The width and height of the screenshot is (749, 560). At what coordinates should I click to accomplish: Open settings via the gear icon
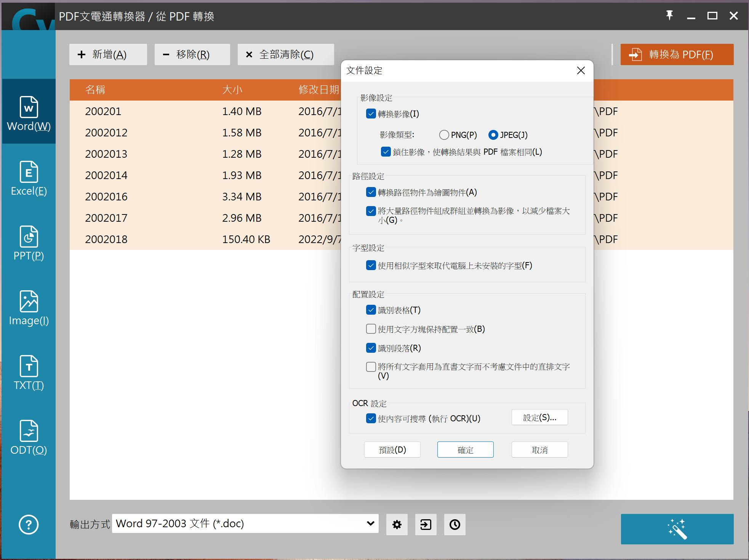tap(397, 525)
